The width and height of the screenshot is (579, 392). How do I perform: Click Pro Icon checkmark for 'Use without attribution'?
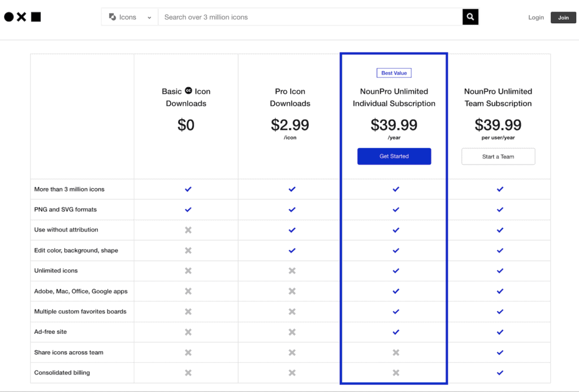coord(292,230)
